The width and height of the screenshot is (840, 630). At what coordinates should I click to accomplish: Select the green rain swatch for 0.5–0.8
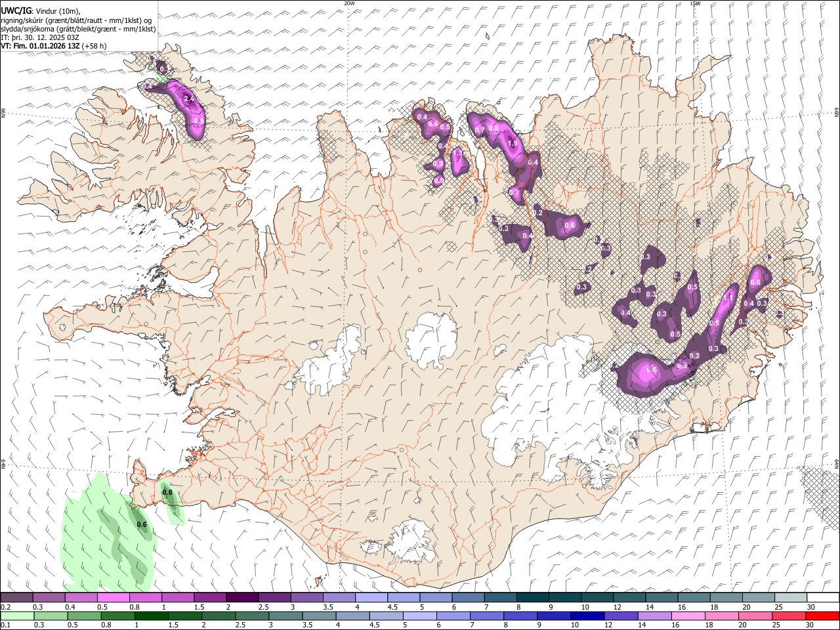(85, 616)
